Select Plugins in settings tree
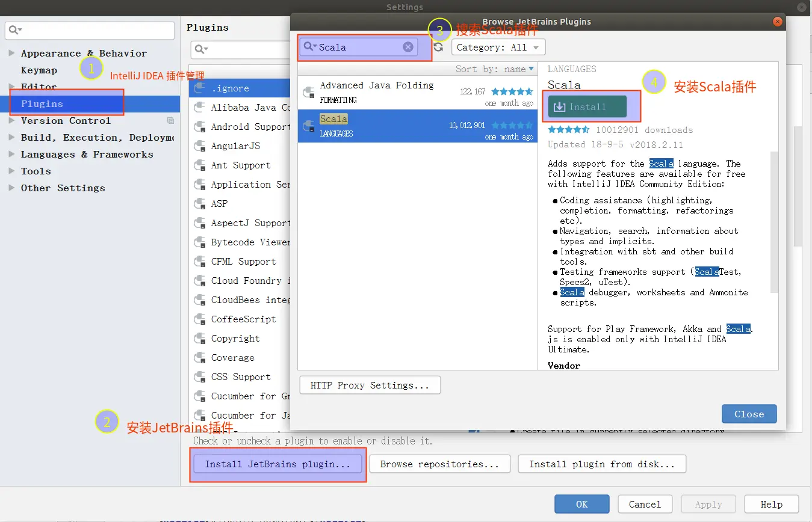This screenshot has width=812, height=522. pyautogui.click(x=90, y=104)
